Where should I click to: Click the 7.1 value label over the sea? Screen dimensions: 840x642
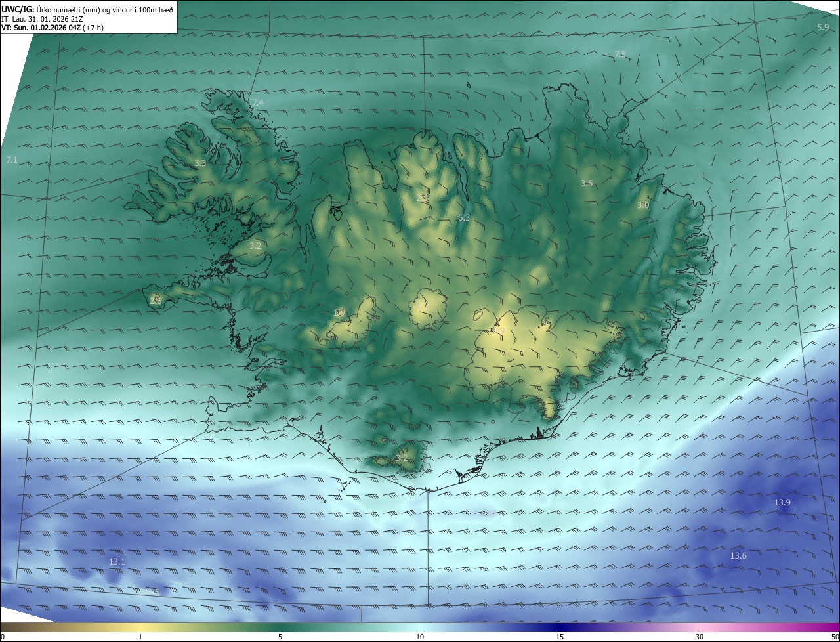(x=12, y=160)
